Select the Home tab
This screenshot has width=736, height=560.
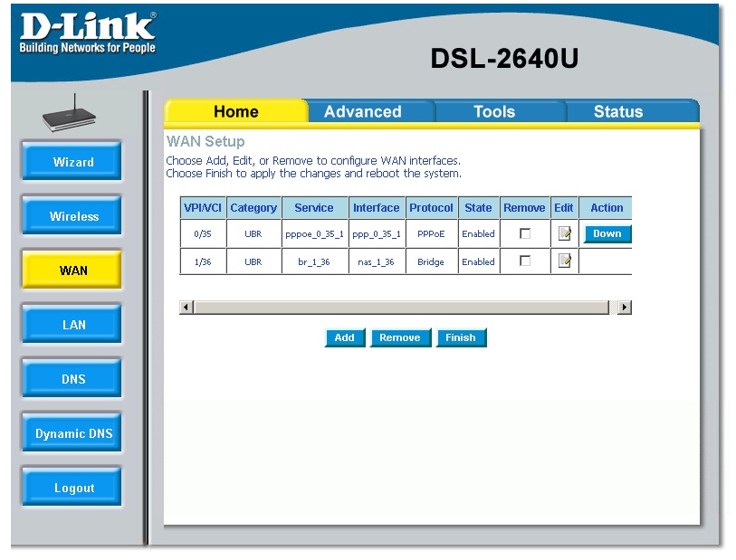click(235, 112)
